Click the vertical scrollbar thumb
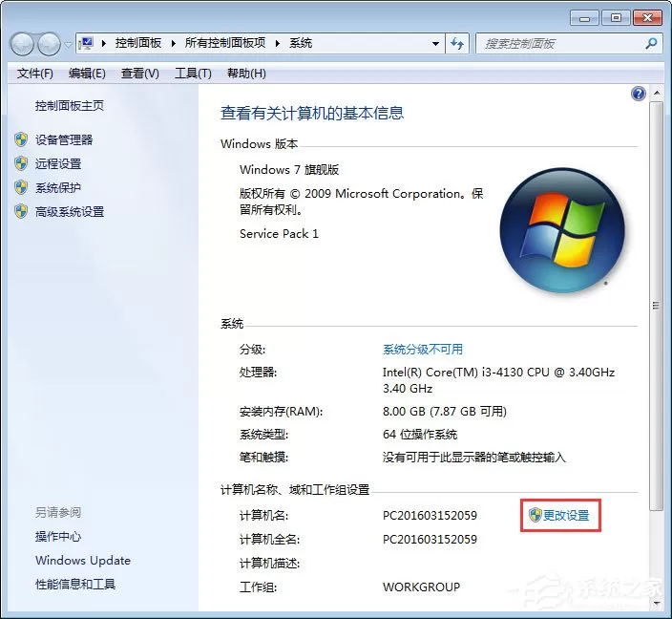The width and height of the screenshot is (672, 619). 656,306
